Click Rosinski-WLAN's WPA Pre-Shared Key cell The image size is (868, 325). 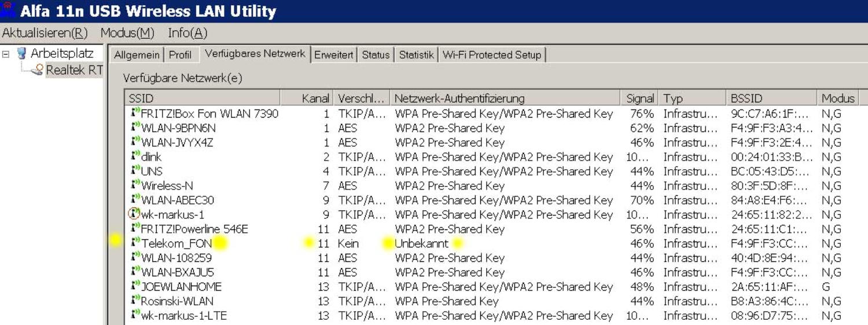[x=446, y=302]
